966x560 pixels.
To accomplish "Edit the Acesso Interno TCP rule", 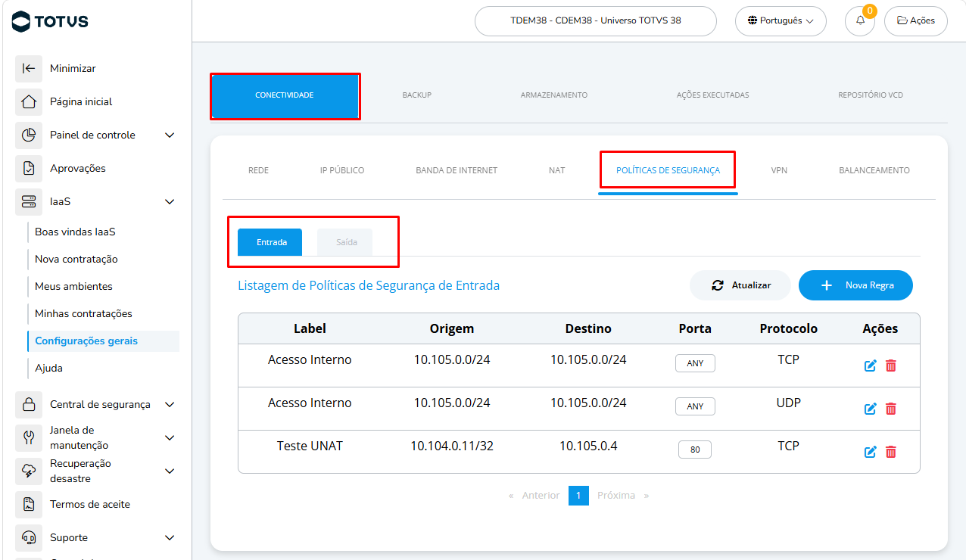I will click(x=871, y=366).
